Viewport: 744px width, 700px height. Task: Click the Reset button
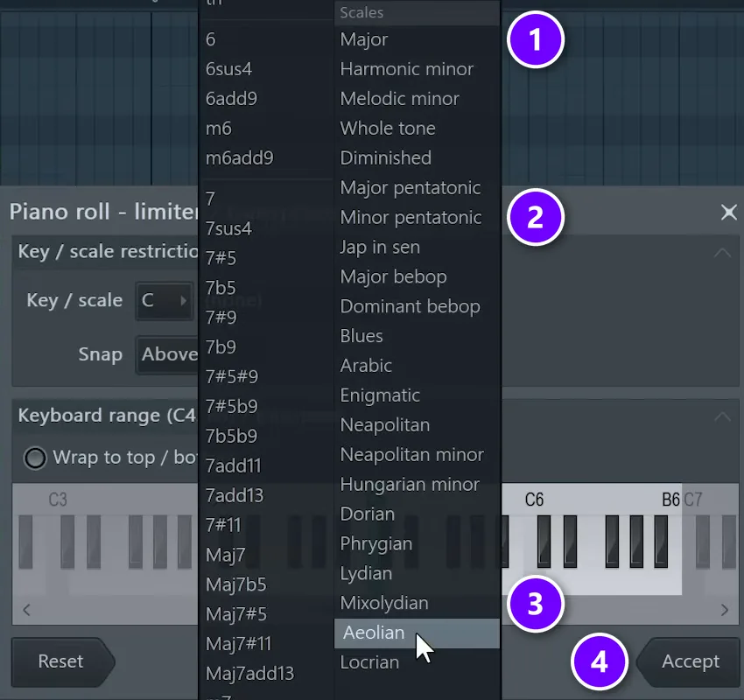click(x=63, y=661)
